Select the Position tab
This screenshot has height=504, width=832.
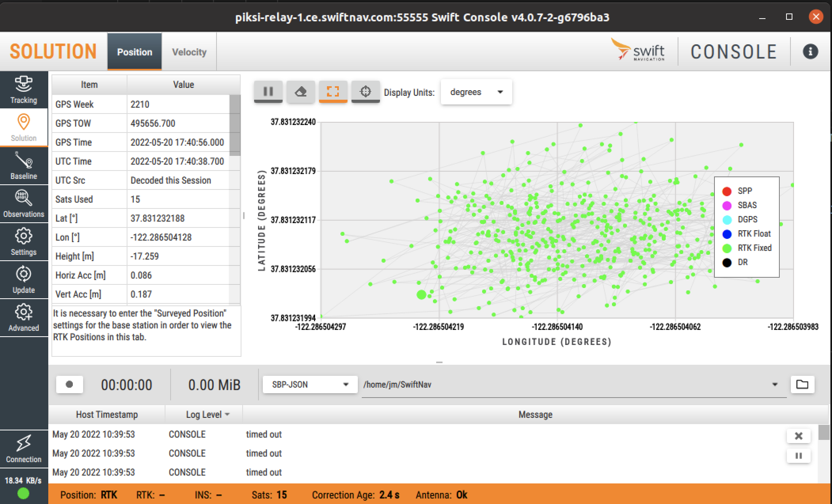coord(135,52)
